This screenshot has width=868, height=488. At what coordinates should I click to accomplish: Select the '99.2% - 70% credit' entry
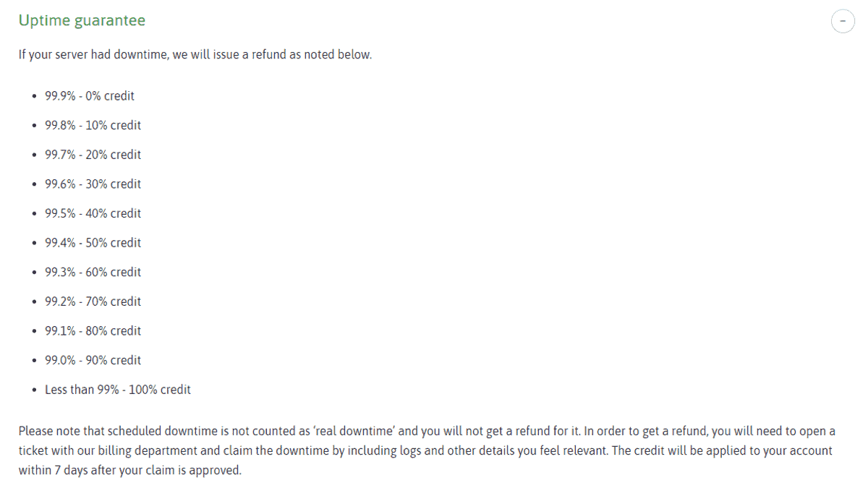click(x=93, y=301)
